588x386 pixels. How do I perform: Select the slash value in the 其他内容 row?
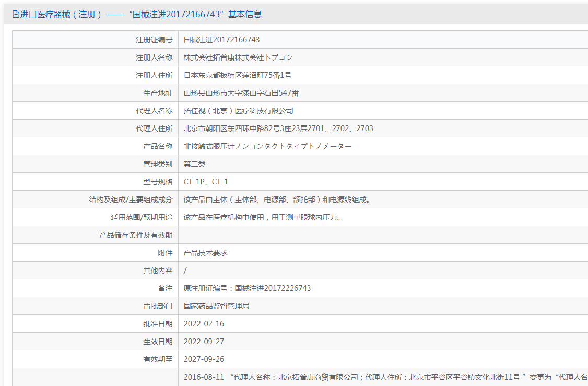coord(185,271)
